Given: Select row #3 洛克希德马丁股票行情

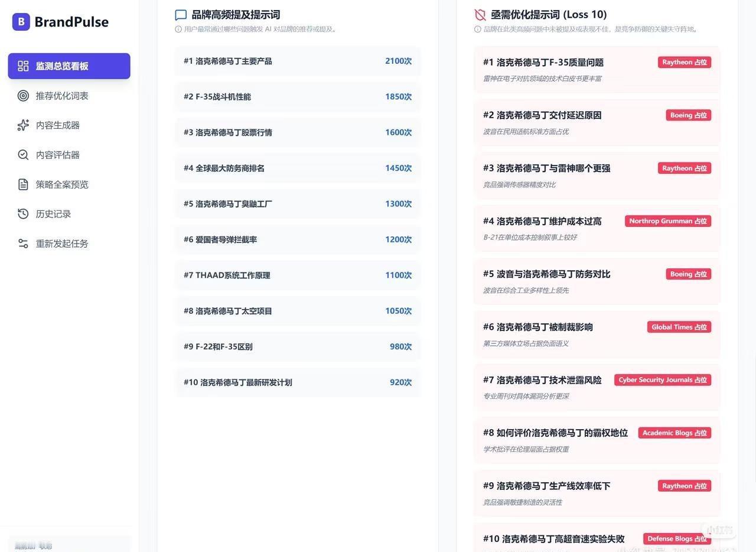Looking at the screenshot, I should (298, 132).
